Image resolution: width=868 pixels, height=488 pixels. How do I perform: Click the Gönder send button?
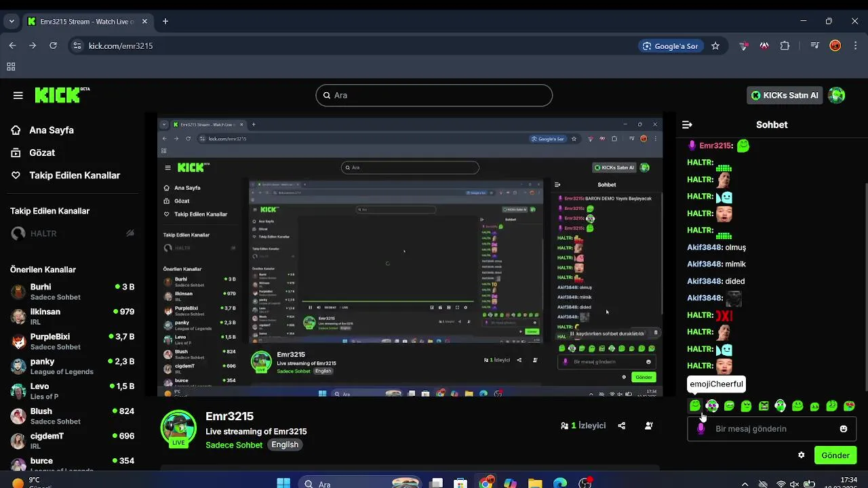(835, 455)
